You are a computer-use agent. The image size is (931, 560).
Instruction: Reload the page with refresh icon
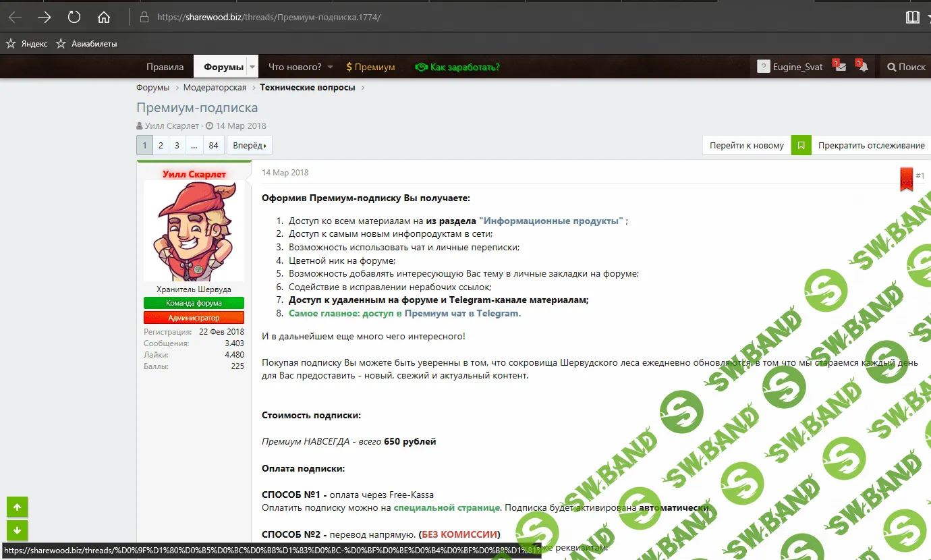(x=74, y=18)
